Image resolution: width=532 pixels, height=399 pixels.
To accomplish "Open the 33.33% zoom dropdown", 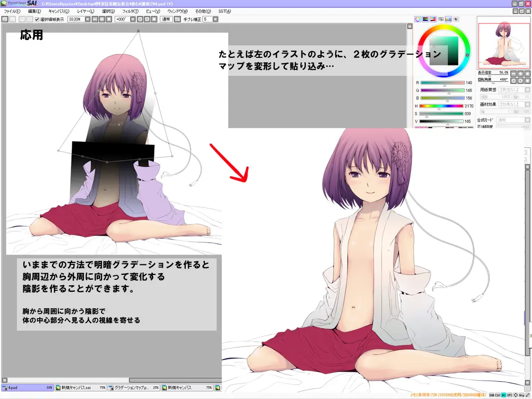I will coord(88,19).
